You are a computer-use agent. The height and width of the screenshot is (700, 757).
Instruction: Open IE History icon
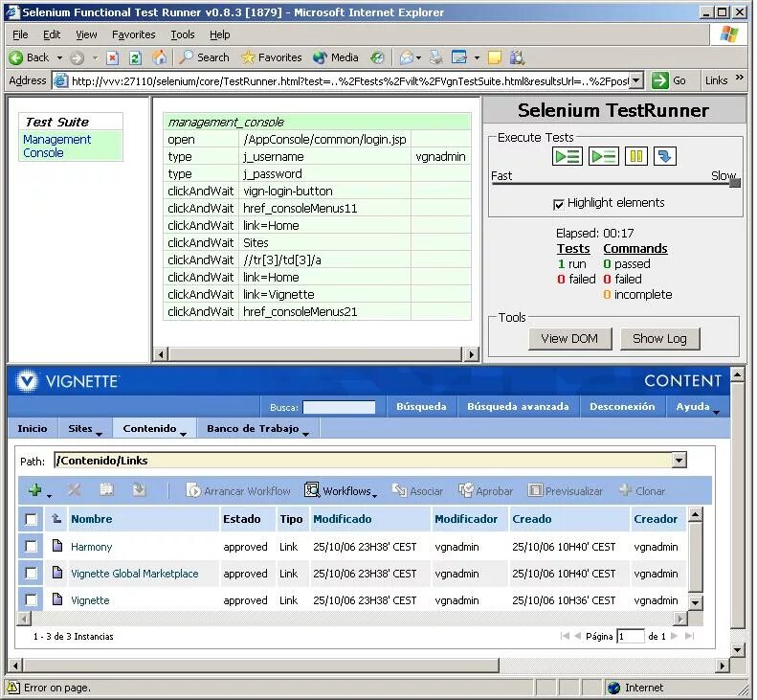pyautogui.click(x=377, y=58)
